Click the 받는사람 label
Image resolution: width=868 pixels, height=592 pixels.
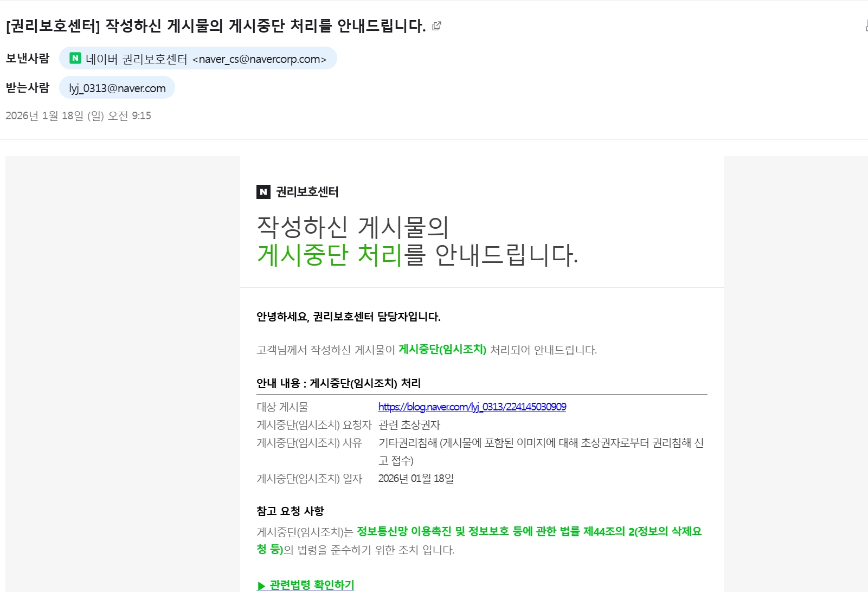28,88
